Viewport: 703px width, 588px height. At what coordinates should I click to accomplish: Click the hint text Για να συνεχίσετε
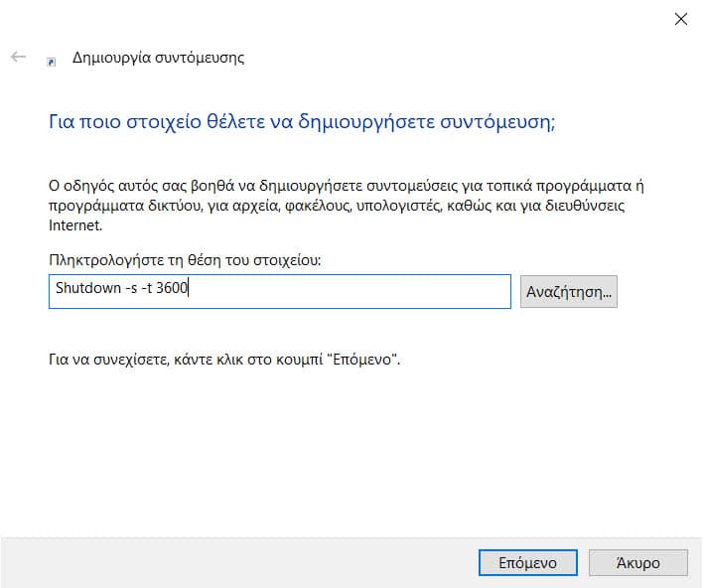pyautogui.click(x=224, y=358)
